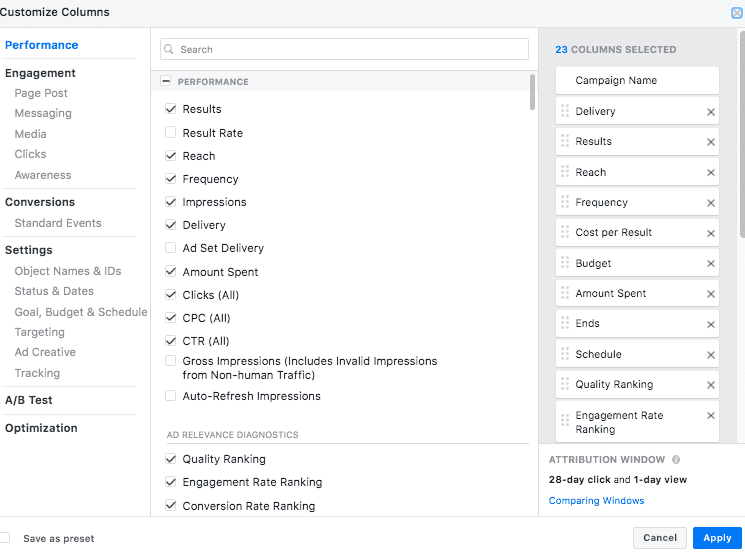
Task: Remove Amount Spent from selected columns
Action: (711, 294)
